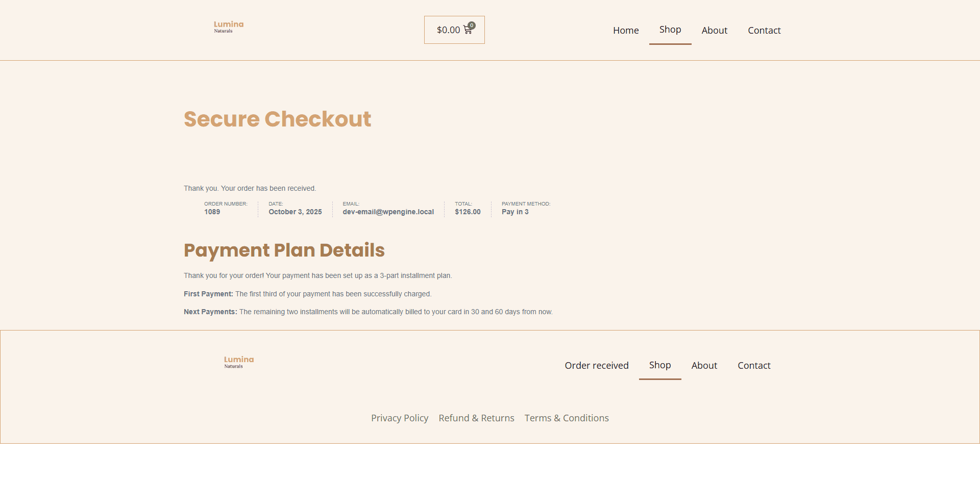This screenshot has height=482, width=980.
Task: Click Order received in the footer menu
Action: coord(597,366)
